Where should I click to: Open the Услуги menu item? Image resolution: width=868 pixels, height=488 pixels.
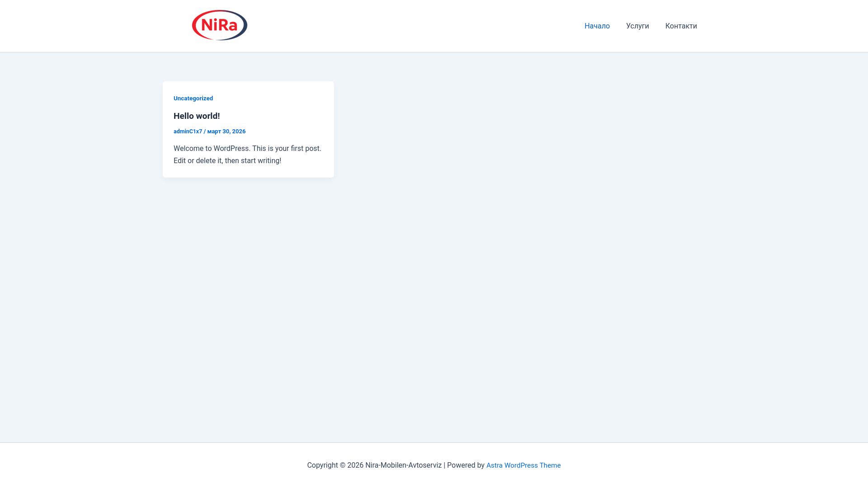pos(637,26)
